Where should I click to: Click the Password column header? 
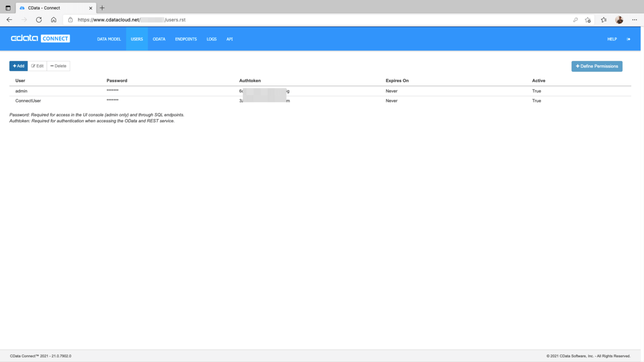click(117, 80)
